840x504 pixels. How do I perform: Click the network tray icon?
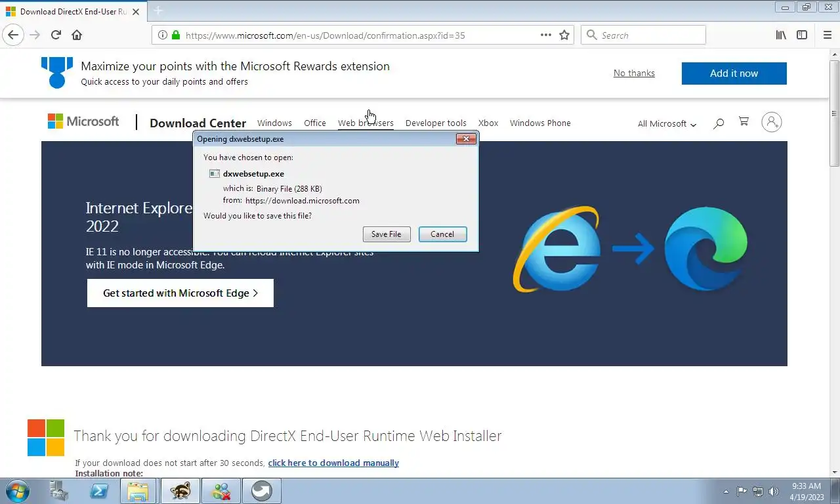pos(758,492)
